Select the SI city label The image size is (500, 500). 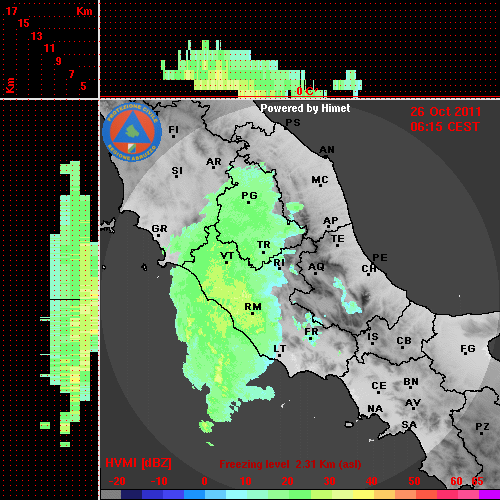click(x=177, y=171)
